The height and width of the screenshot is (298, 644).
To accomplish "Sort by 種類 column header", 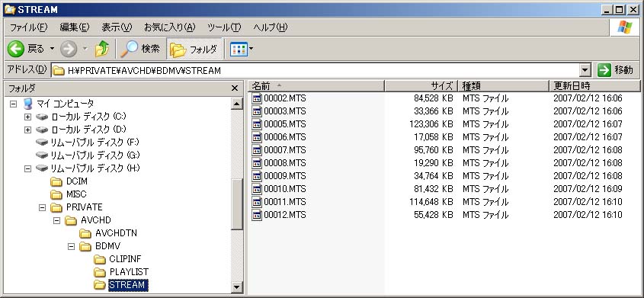I will [504, 86].
